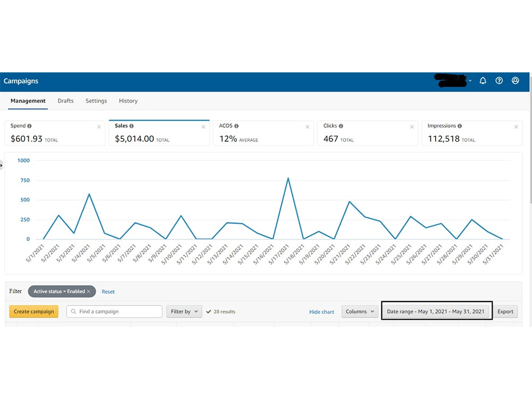Select the Clicks 467 metric card
Image resolution: width=532 pixels, height=399 pixels.
point(368,133)
